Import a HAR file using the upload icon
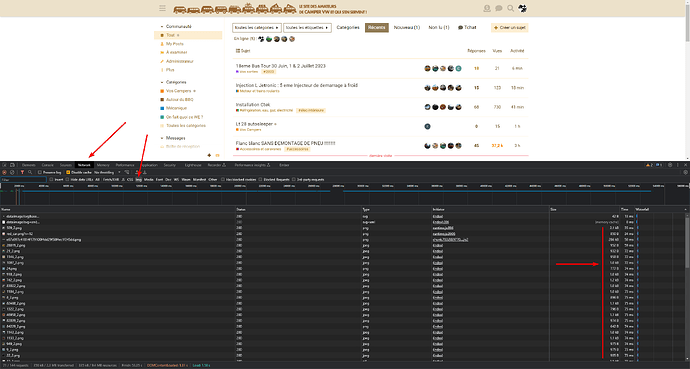The width and height of the screenshot is (690, 369). 136,172
